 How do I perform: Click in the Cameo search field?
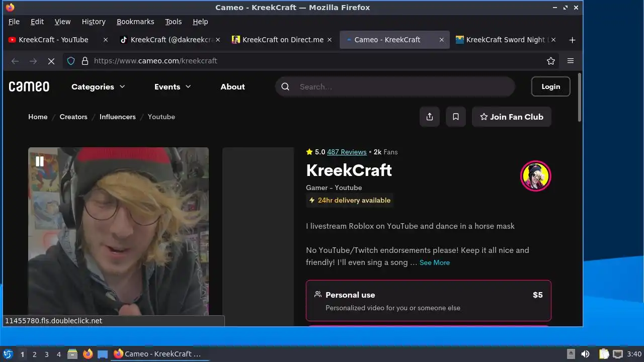[395, 86]
